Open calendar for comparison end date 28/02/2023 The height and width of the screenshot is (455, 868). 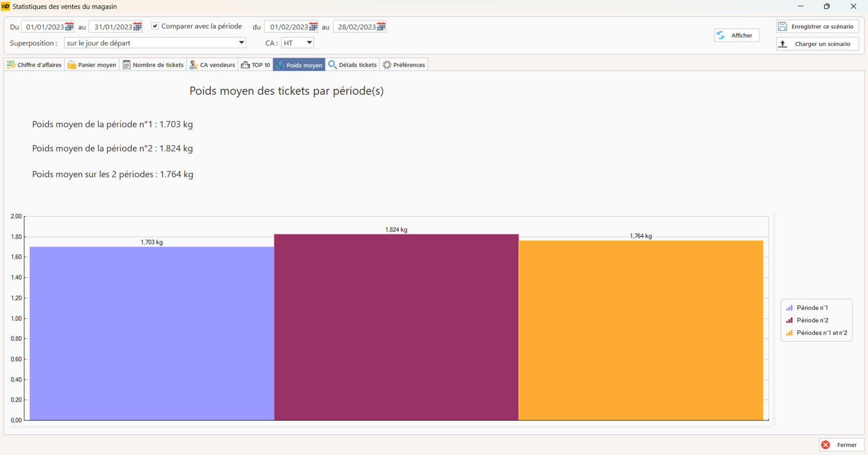point(381,27)
